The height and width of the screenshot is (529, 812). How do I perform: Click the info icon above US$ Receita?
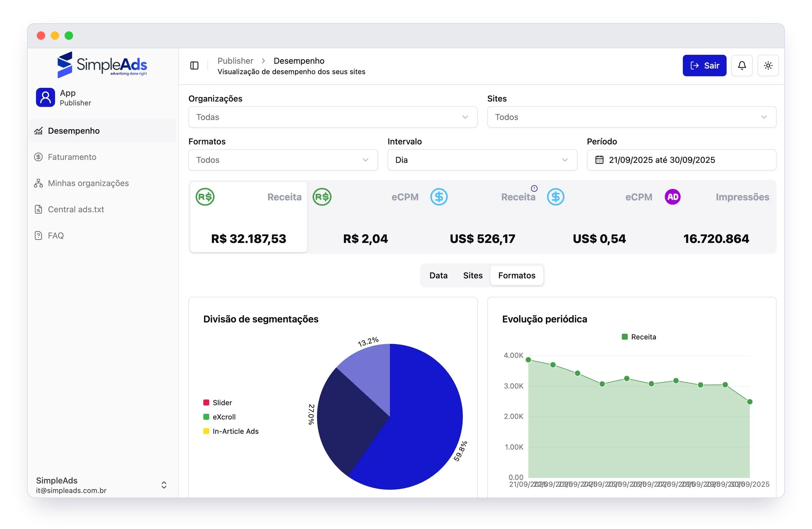[x=534, y=188]
